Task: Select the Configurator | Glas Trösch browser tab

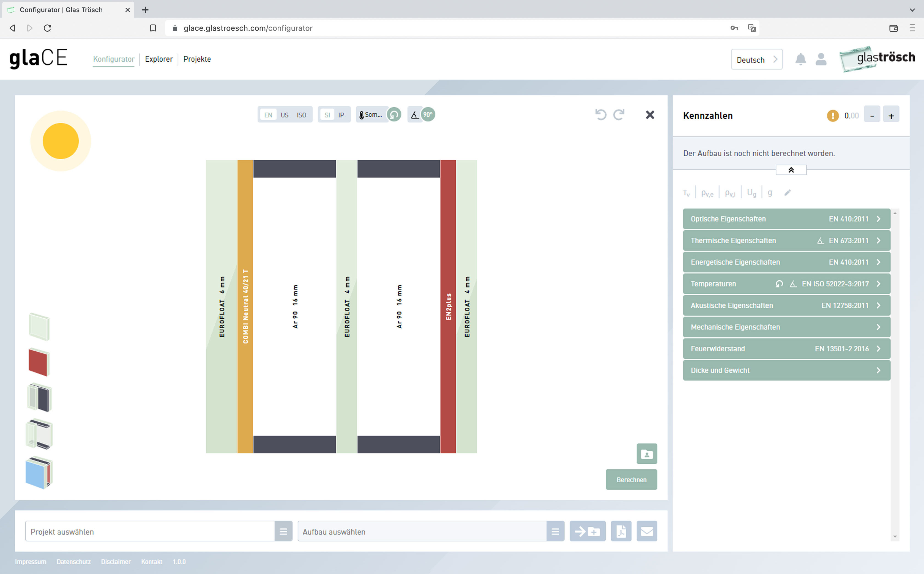Action: pyautogui.click(x=68, y=10)
